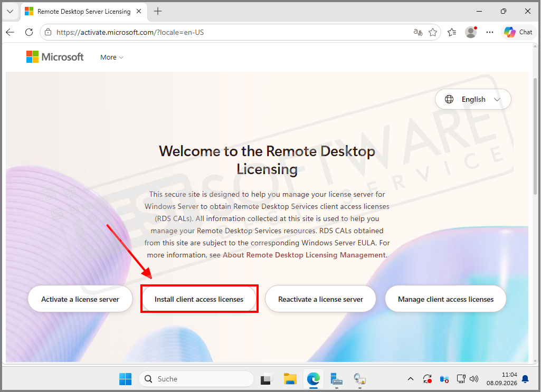
Task: Open Copilot Chat button
Action: tap(518, 32)
